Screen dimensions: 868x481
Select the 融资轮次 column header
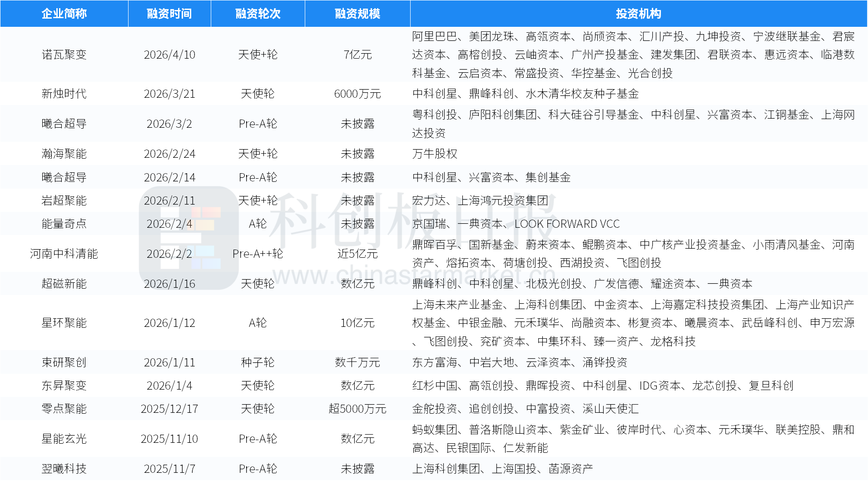click(258, 14)
